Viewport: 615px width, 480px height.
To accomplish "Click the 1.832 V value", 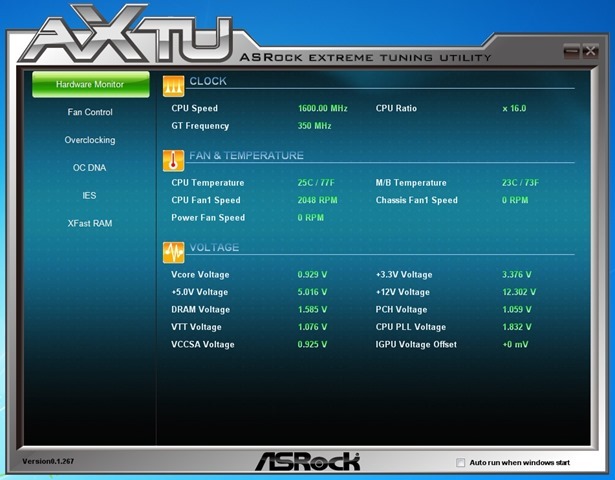I will point(517,327).
